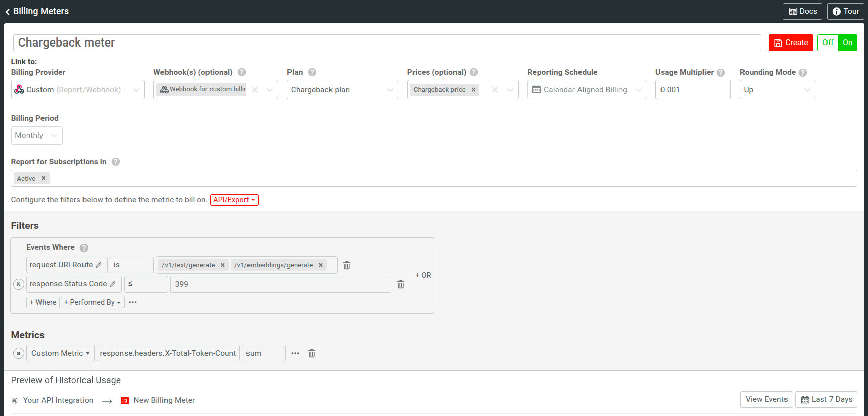Viewport: 868px width, 416px height.
Task: Open Calendar-Aligned Billing schedule dropdown
Action: point(587,90)
